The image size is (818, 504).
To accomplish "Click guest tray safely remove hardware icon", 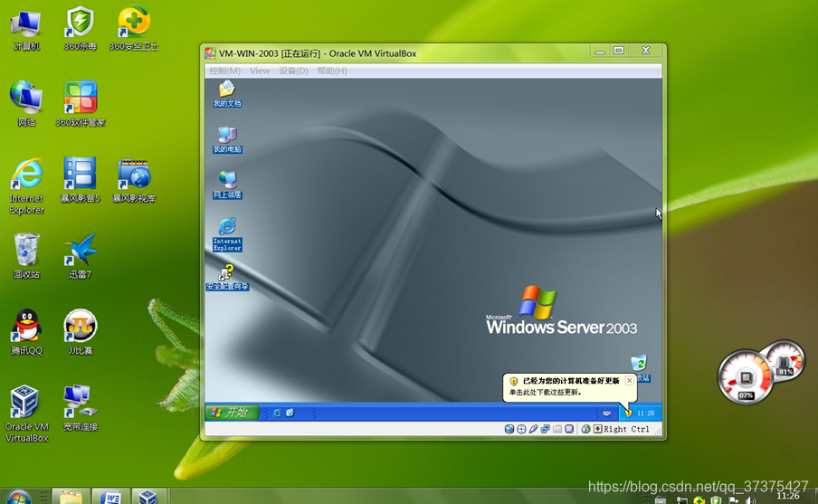I will [607, 413].
